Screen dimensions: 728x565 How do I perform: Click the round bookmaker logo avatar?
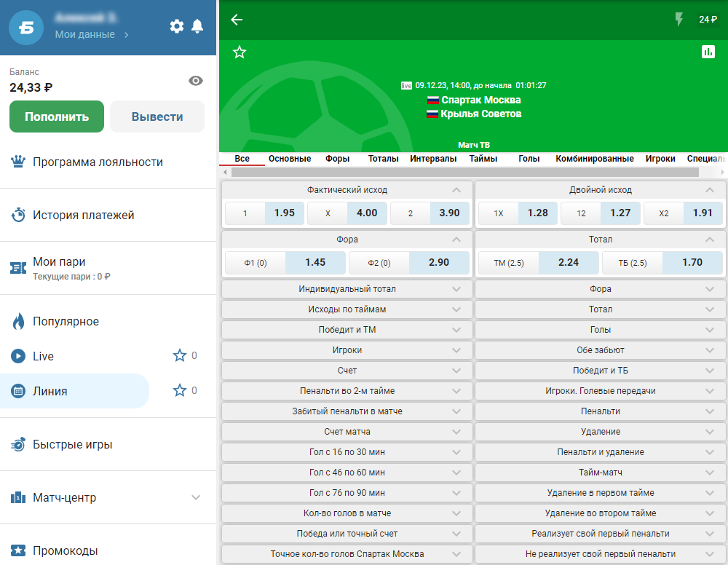point(26,28)
